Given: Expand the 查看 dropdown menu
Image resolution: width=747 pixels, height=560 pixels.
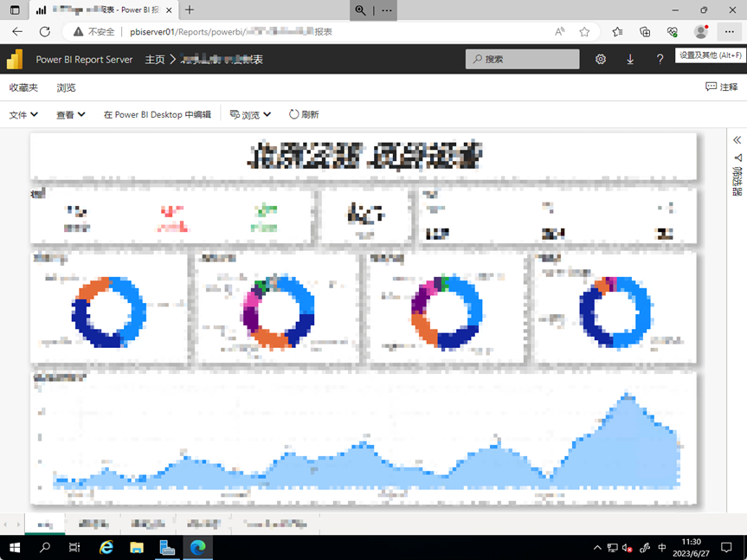Looking at the screenshot, I should tap(70, 114).
